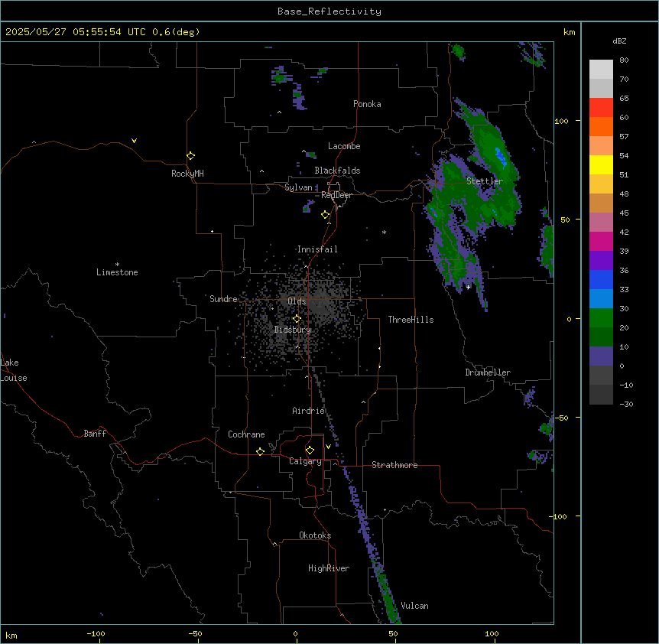This screenshot has width=659, height=644.
Task: Click the RockyMH label
Action: tap(187, 174)
